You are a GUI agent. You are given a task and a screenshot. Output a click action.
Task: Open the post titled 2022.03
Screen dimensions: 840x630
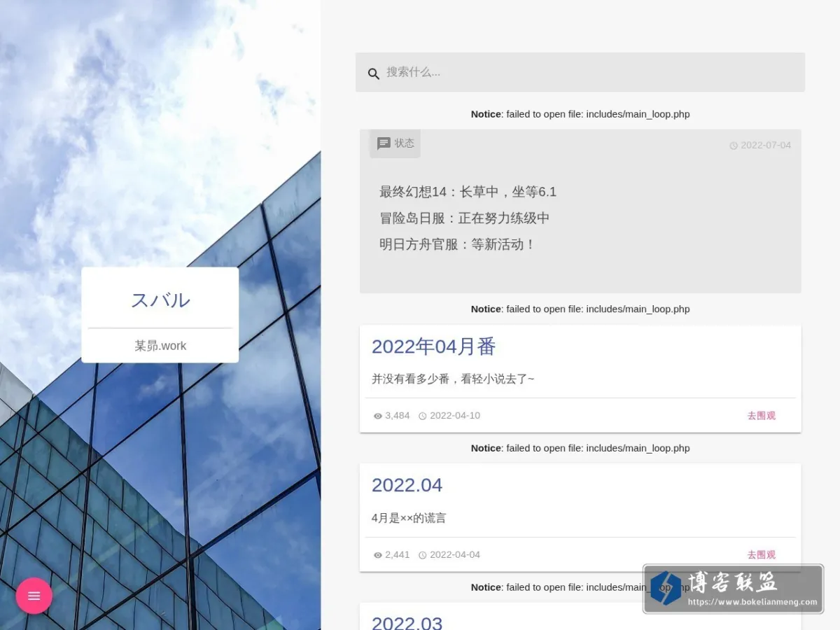[407, 622]
